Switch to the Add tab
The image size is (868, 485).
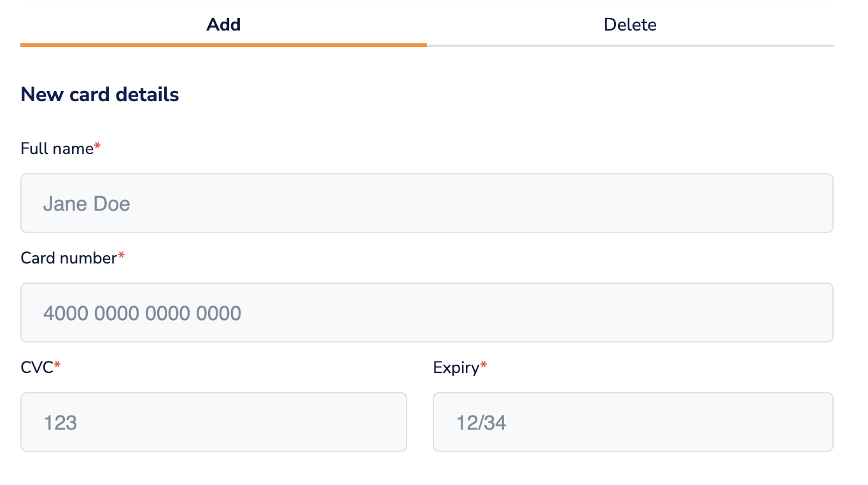tap(223, 25)
